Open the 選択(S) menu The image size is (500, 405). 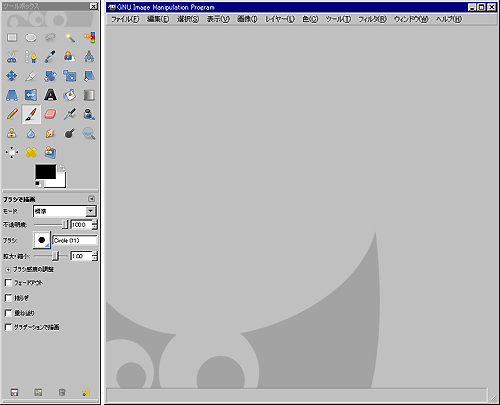(188, 19)
